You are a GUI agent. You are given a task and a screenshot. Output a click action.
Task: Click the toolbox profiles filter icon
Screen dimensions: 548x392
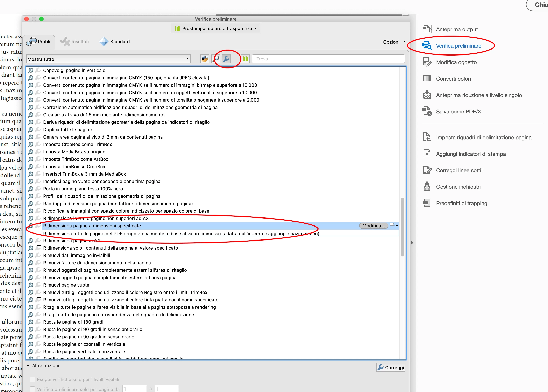pyautogui.click(x=205, y=59)
